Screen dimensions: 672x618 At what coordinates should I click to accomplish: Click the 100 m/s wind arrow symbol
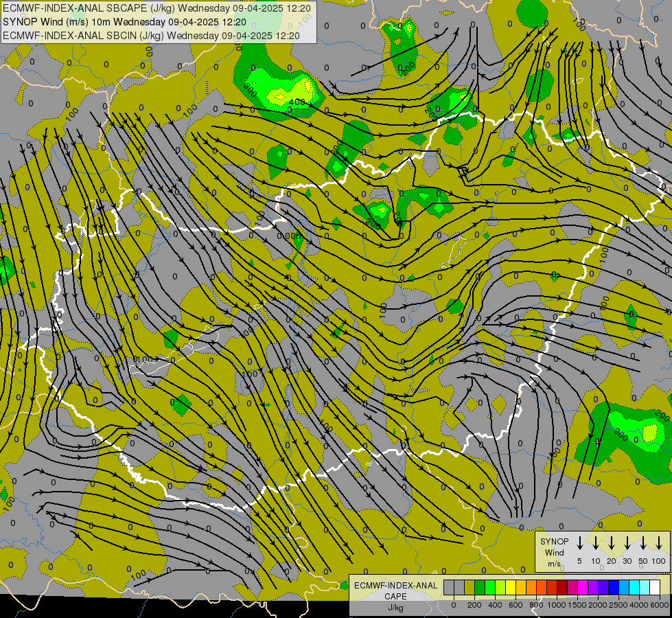[x=659, y=542]
